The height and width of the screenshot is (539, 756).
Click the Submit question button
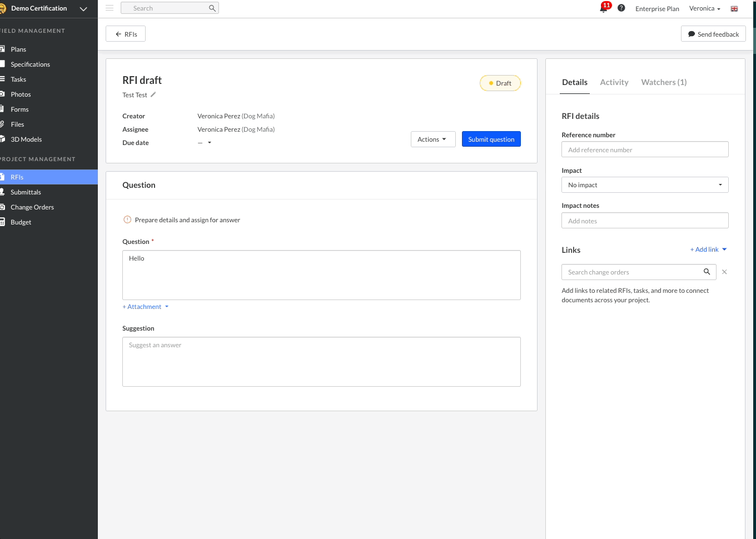[x=491, y=139]
